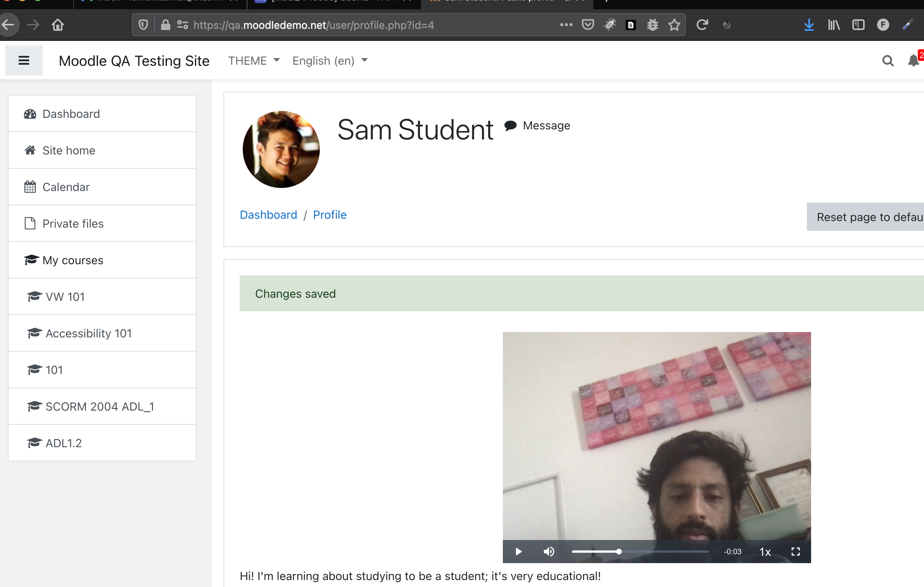Toggle the browser sidebar view
Screen dimensions: 924x587
click(x=858, y=25)
